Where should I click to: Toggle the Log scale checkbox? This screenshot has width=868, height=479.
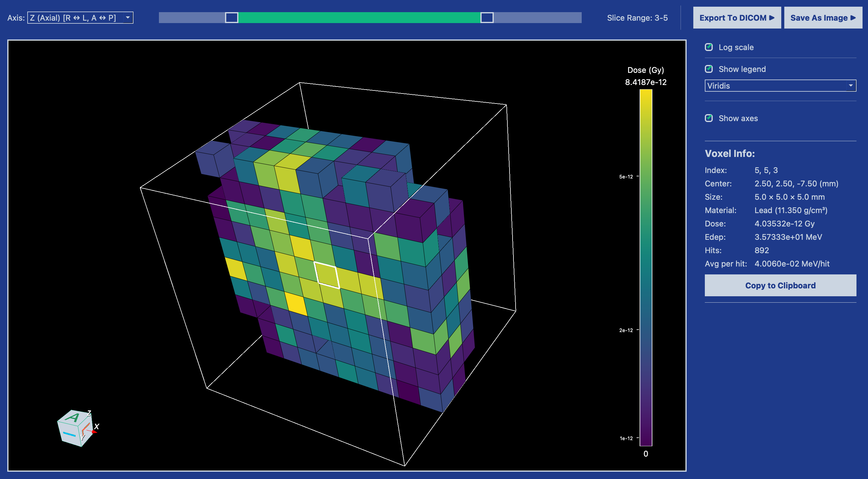[708, 47]
